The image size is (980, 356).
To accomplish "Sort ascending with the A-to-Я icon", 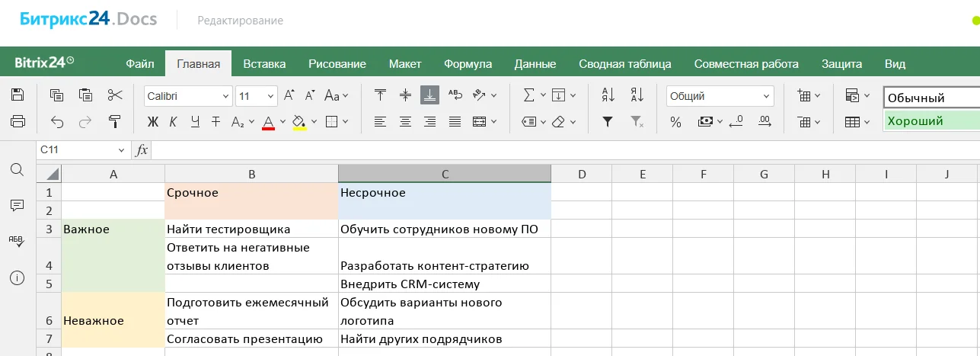I will pos(608,95).
